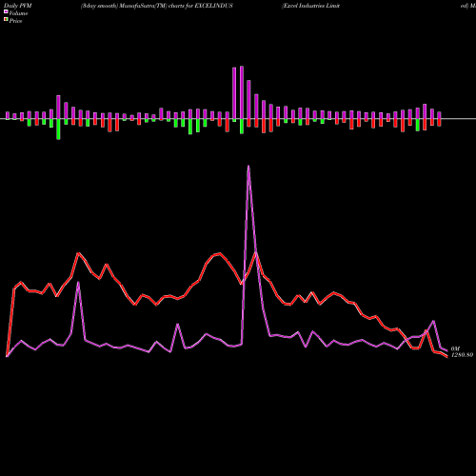The image size is (476, 476).
Task: Click the 'Daily PVM' title text
Action: tap(18, 6)
